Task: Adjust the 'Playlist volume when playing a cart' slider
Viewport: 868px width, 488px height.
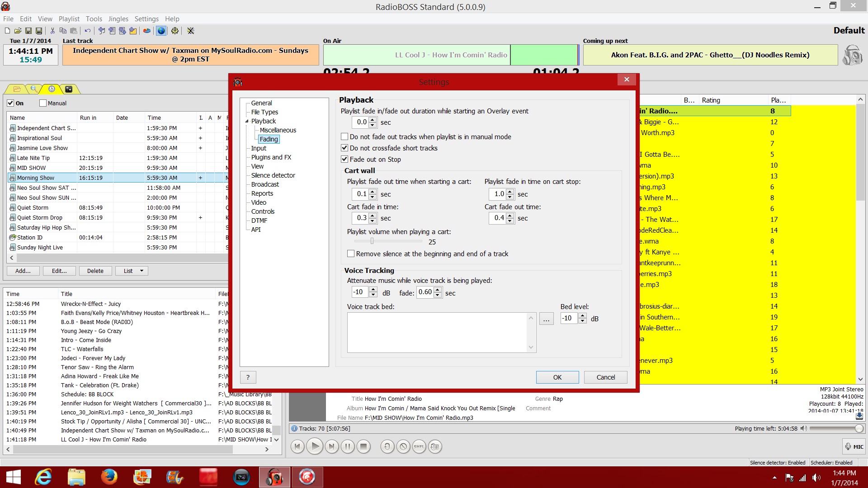Action: pyautogui.click(x=372, y=241)
